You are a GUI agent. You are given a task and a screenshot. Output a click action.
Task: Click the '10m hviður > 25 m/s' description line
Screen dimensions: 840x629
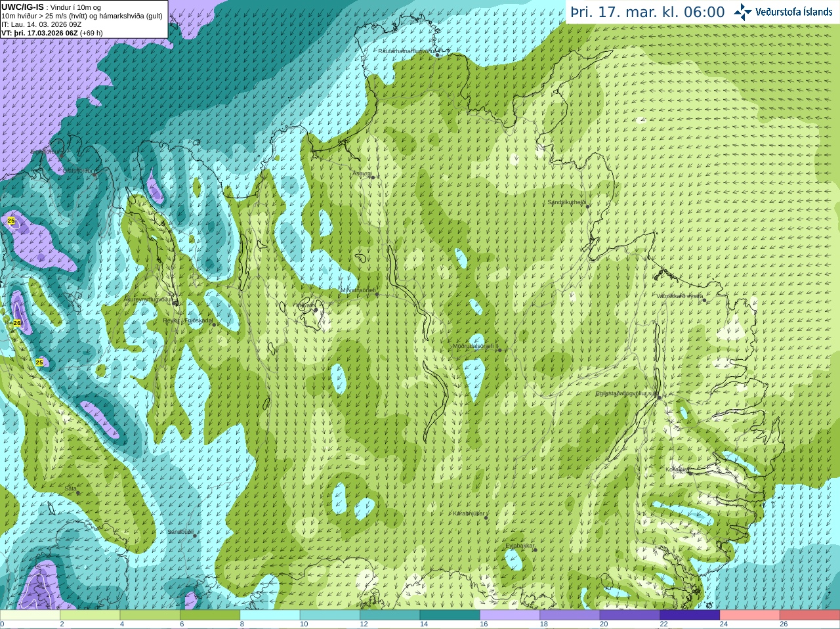point(82,16)
